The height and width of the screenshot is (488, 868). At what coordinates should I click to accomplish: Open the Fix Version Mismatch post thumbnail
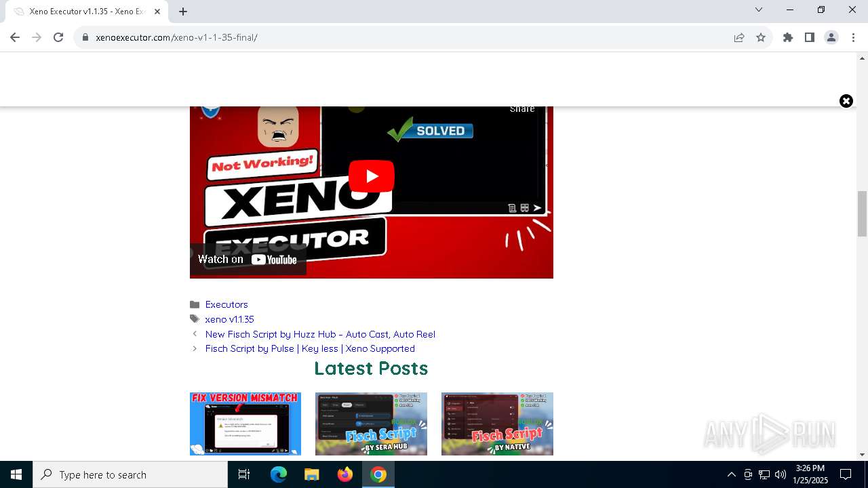[245, 424]
